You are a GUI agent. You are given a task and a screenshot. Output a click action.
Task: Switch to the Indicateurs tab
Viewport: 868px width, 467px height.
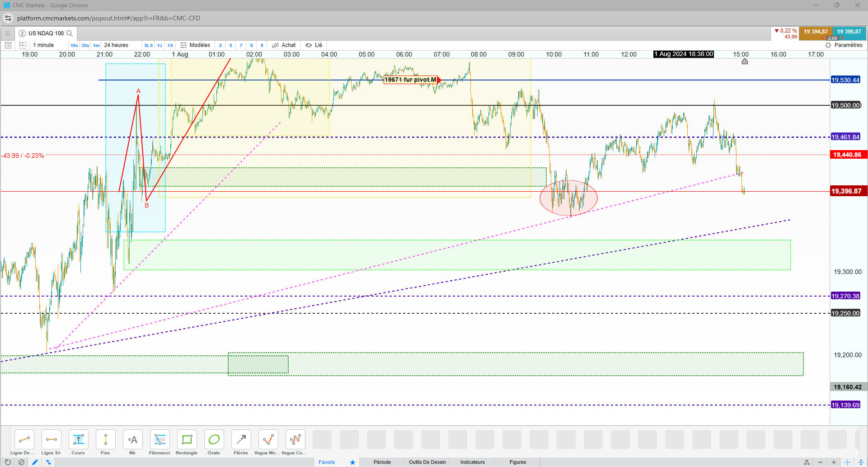pos(472,462)
